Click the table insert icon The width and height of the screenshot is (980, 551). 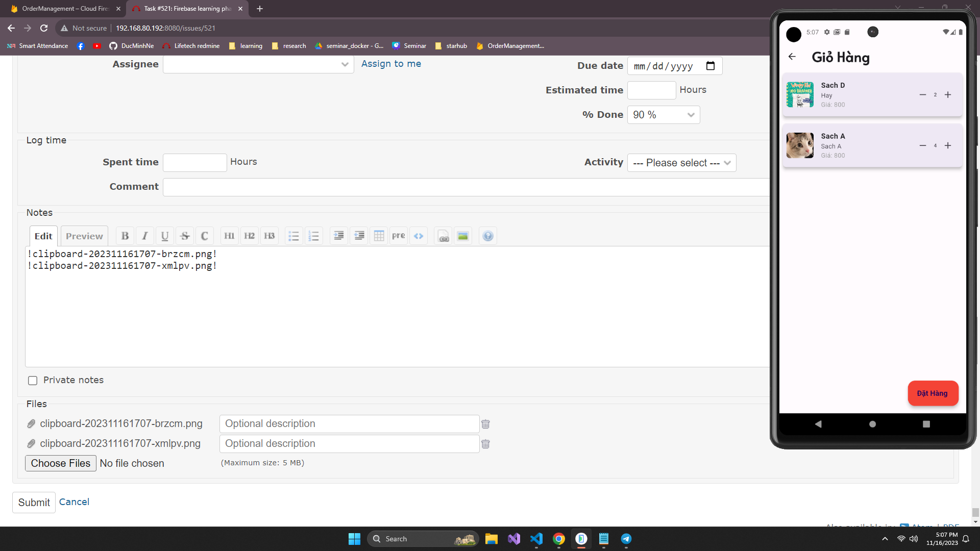coord(379,236)
